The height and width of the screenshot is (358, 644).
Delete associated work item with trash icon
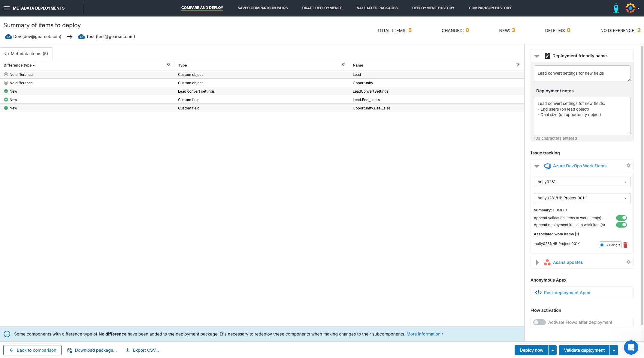coord(625,245)
